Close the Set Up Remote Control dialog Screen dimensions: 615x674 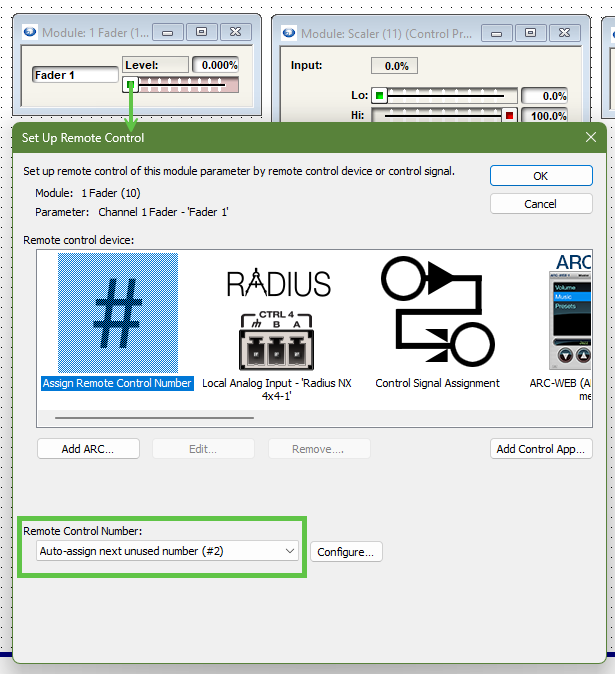pyautogui.click(x=590, y=138)
